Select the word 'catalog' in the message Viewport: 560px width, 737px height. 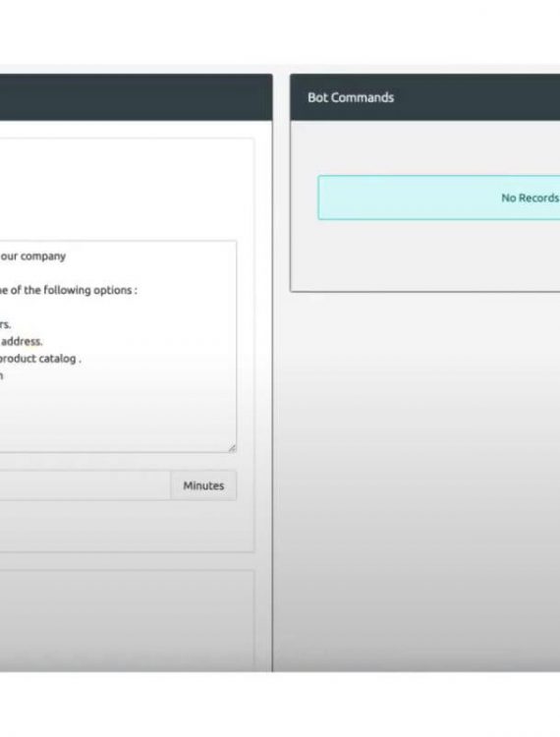coord(57,359)
